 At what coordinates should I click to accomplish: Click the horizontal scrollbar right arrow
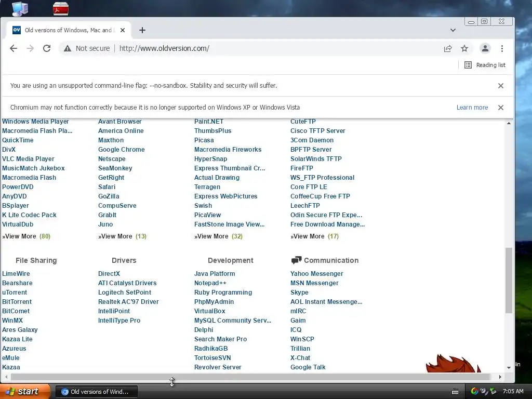(x=500, y=377)
